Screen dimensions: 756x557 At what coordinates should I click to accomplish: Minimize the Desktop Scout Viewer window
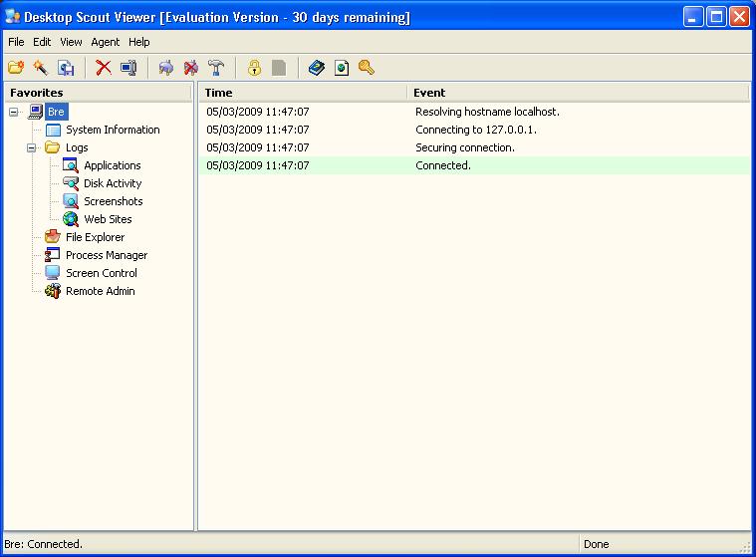(693, 17)
